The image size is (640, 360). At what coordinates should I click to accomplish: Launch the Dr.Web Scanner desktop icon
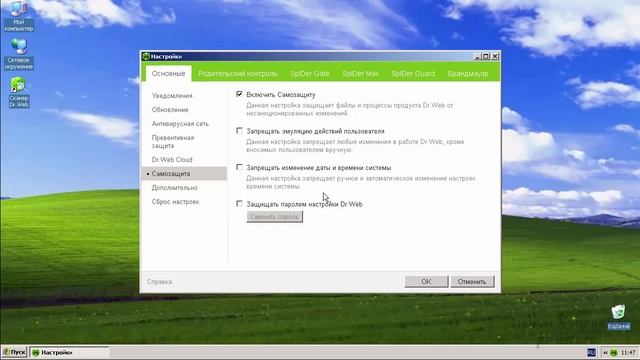tap(18, 92)
